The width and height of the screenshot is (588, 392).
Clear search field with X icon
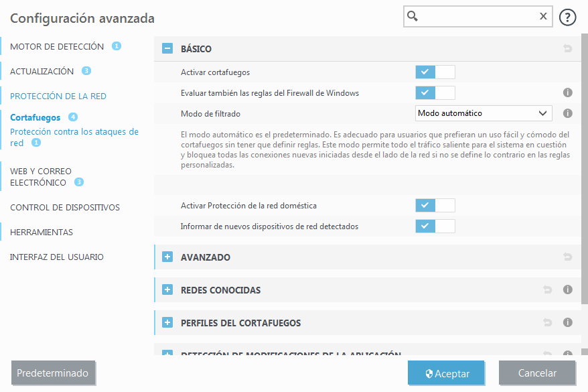point(543,16)
